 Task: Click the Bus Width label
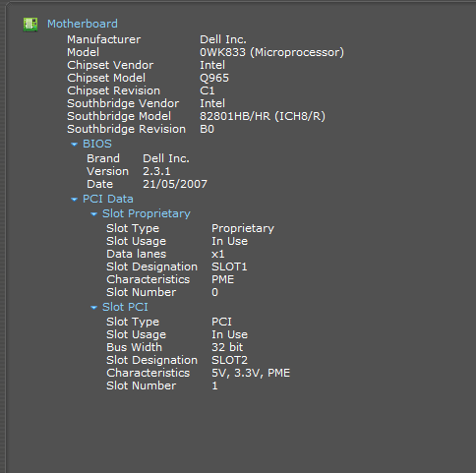click(134, 347)
